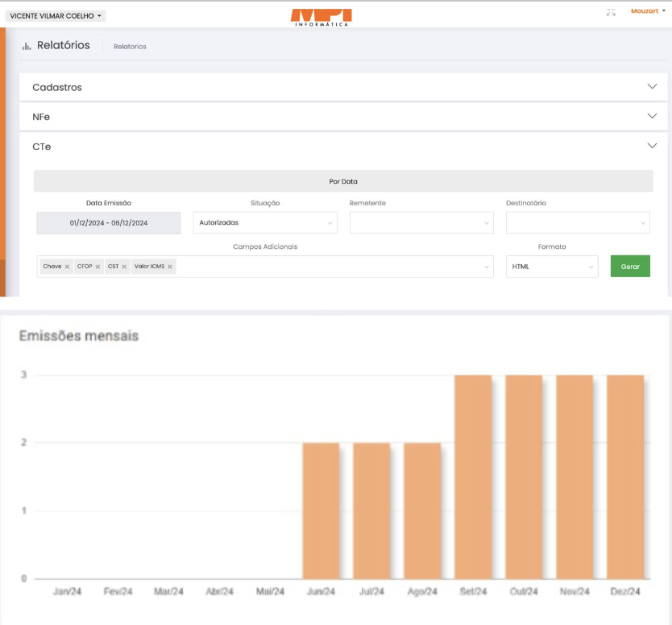Select the Por Data tab
Screen dimensions: 672x625
[343, 181]
